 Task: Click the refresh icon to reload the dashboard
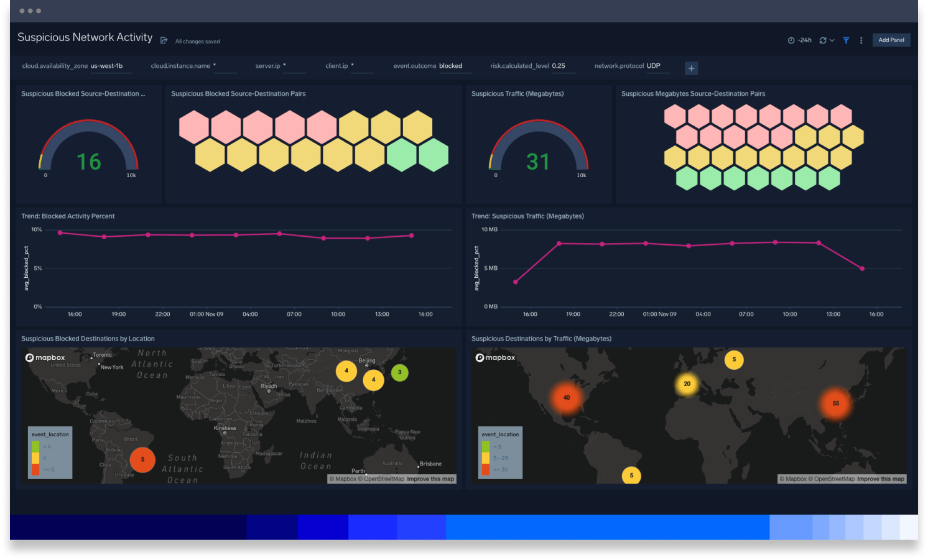[x=824, y=40]
